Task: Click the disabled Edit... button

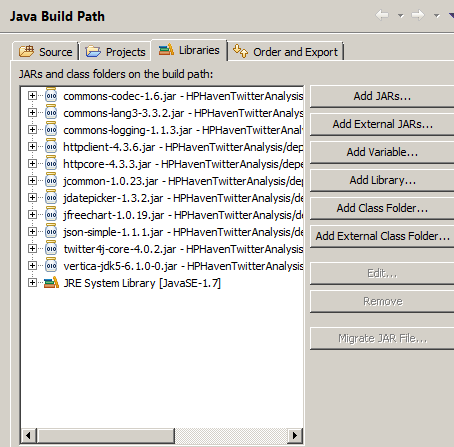Action: [382, 274]
